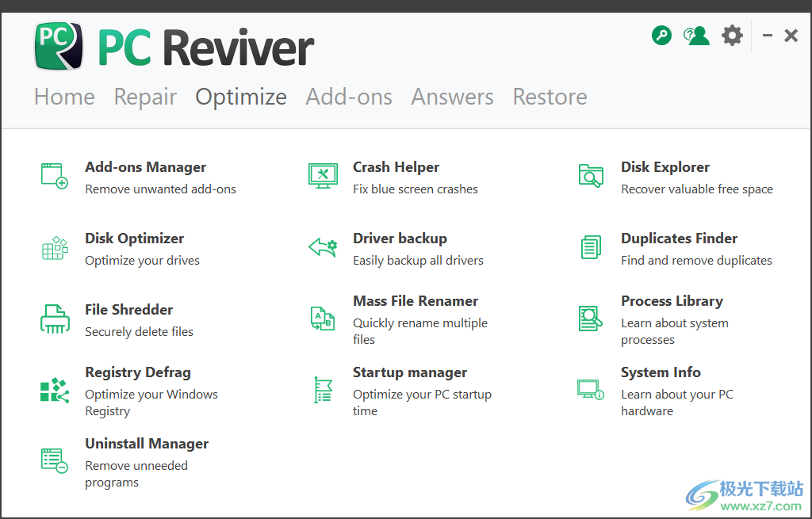Open the settings gear icon
The image size is (812, 519).
point(732,36)
